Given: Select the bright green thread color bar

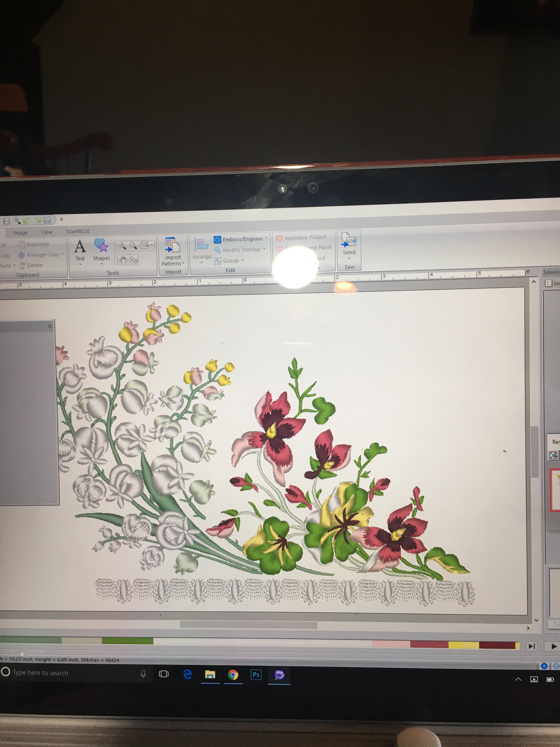Looking at the screenshot, I should 127,641.
